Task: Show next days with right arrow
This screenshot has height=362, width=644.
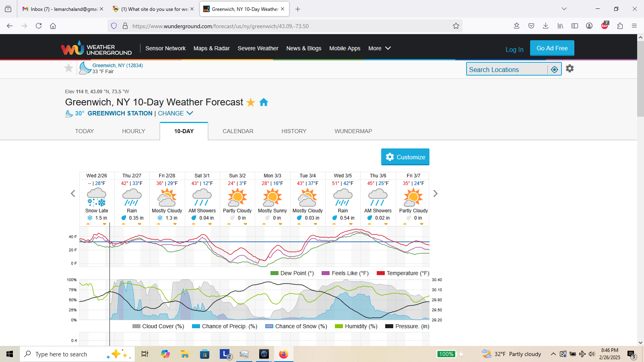Action: 435,193
